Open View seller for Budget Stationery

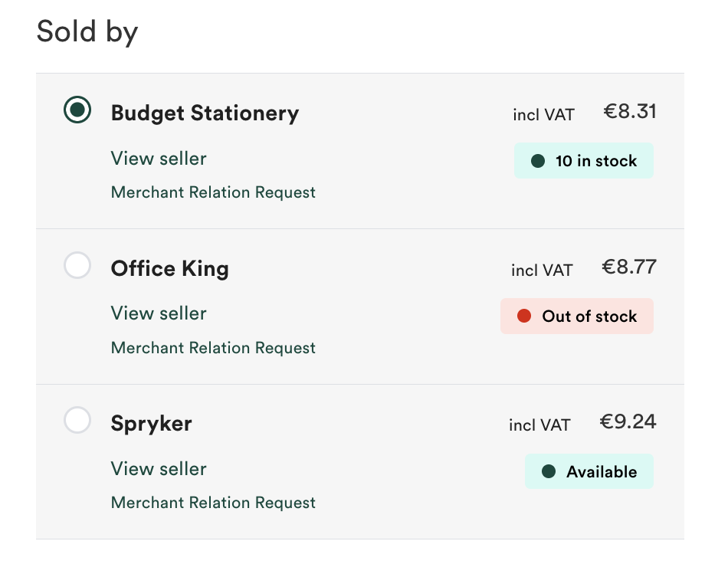pos(159,159)
